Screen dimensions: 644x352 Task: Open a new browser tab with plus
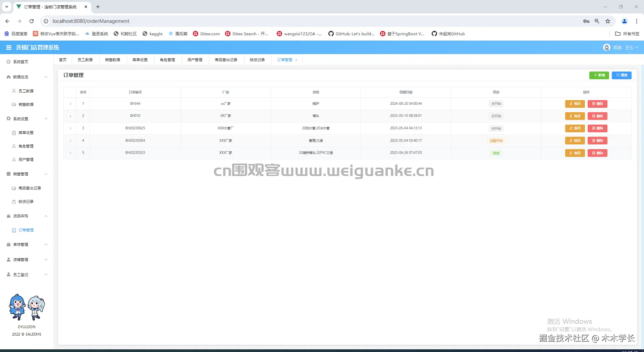coord(98,7)
